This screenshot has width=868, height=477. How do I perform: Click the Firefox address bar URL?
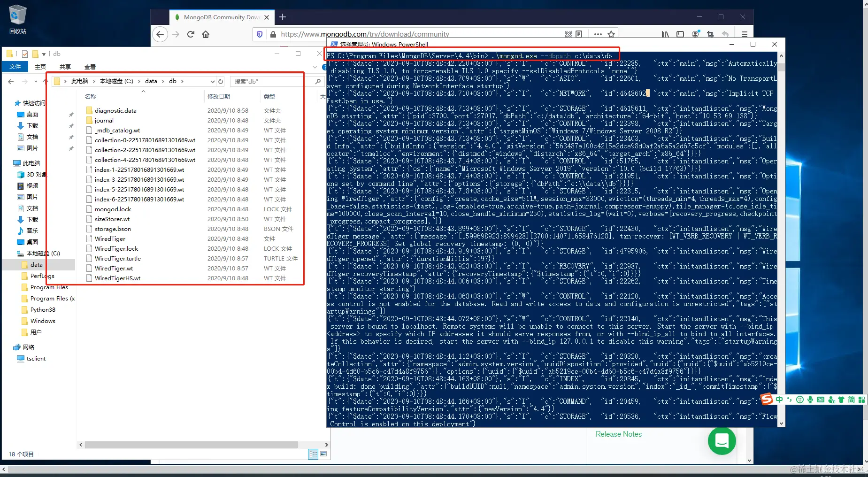tap(365, 34)
